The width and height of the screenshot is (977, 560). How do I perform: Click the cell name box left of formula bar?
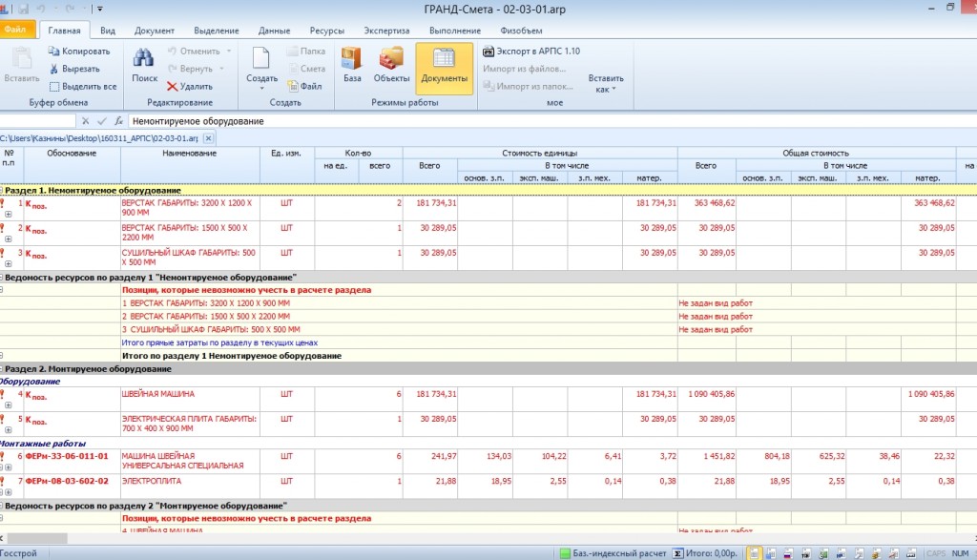tap(37, 121)
